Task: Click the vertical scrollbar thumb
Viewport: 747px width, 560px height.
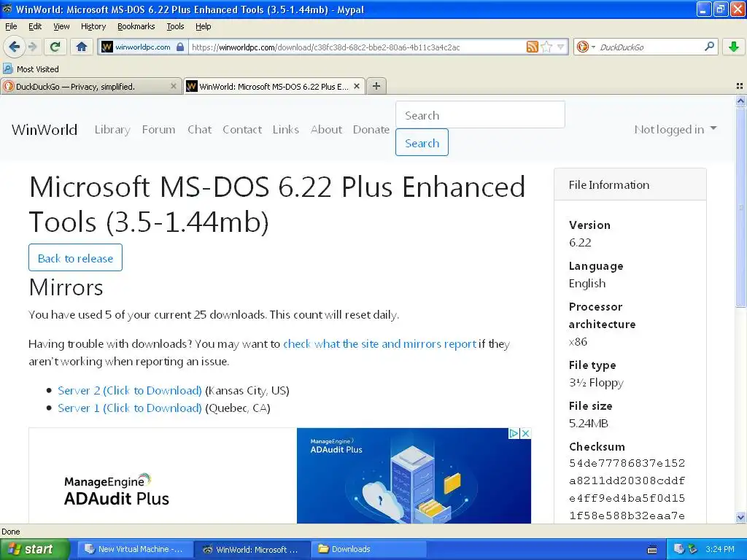Action: pyautogui.click(x=740, y=206)
